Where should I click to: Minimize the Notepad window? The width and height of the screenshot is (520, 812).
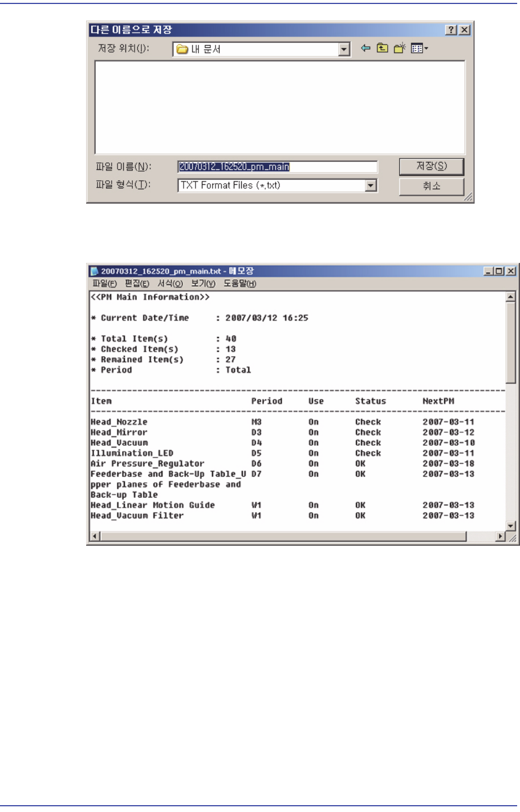489,271
